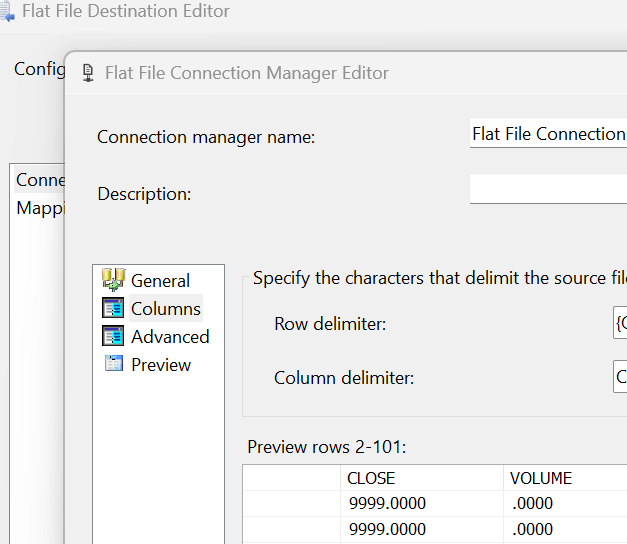Screen dimensions: 627x544
Task: Focus the Connection manager name field
Action: [x=548, y=134]
